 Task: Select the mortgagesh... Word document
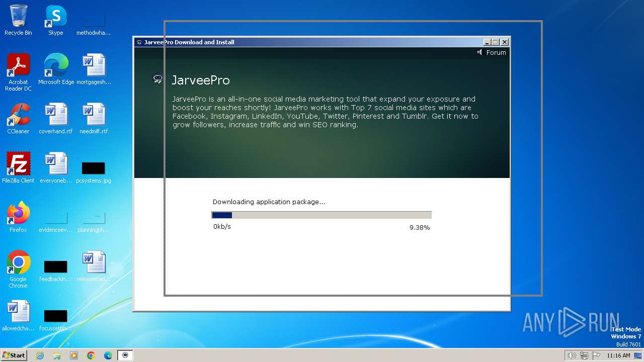[94, 69]
